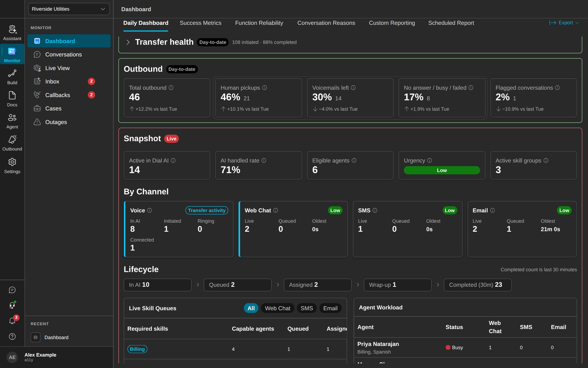This screenshot has height=368, width=588.
Task: Open the Agent rail icon
Action: point(12,121)
